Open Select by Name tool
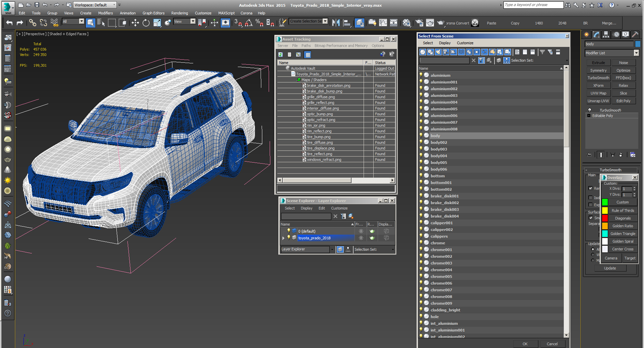The image size is (644, 348). tap(101, 23)
